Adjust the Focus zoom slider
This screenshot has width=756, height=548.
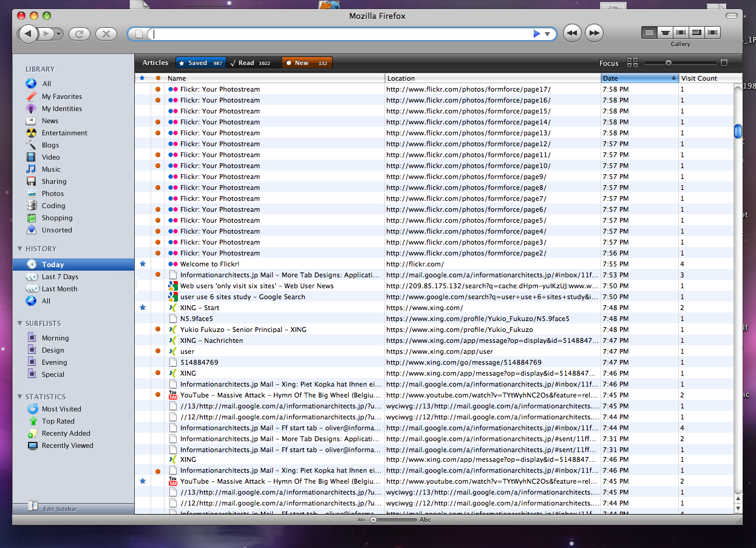[668, 63]
